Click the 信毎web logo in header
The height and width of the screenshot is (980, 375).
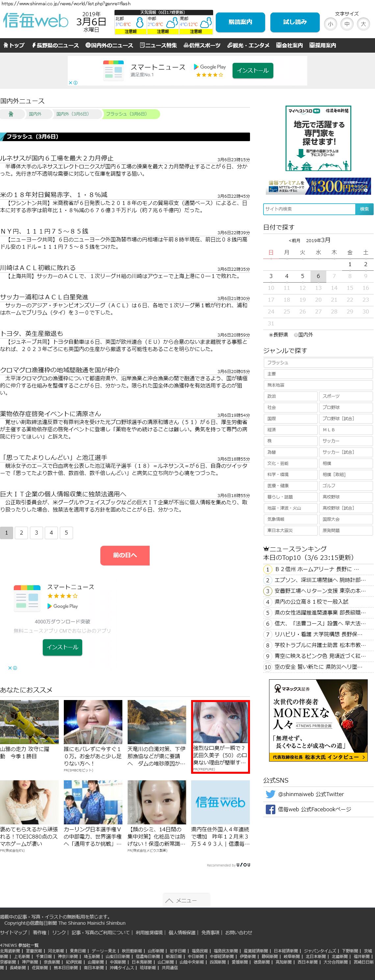pyautogui.click(x=36, y=21)
